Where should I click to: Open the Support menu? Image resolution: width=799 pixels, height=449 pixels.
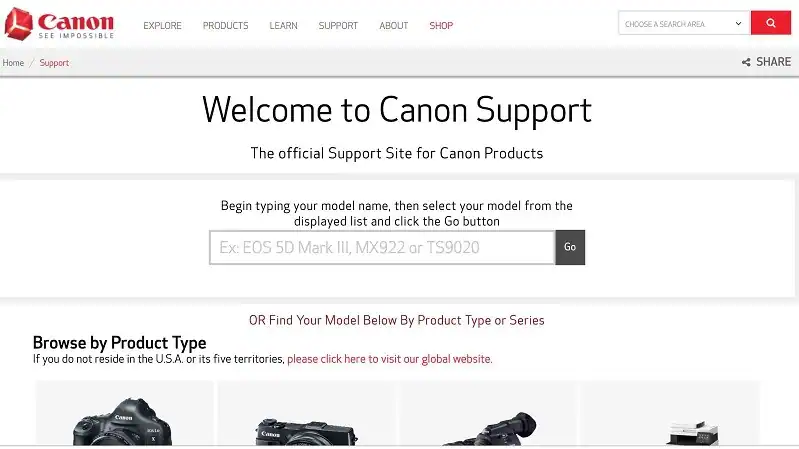338,25
